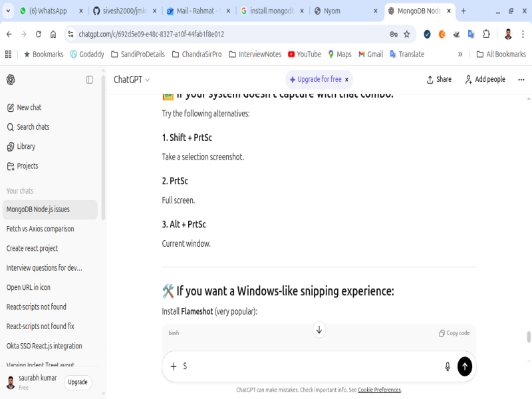Viewport: 532px width, 399px height.
Task: Click the address bar URL
Action: click(x=152, y=35)
